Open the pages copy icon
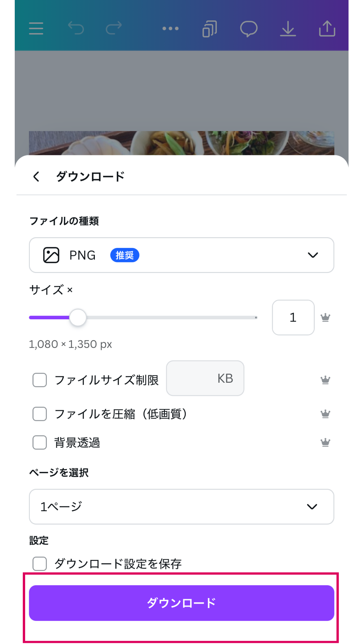Screen dimensions: 362x644 pyautogui.click(x=209, y=29)
